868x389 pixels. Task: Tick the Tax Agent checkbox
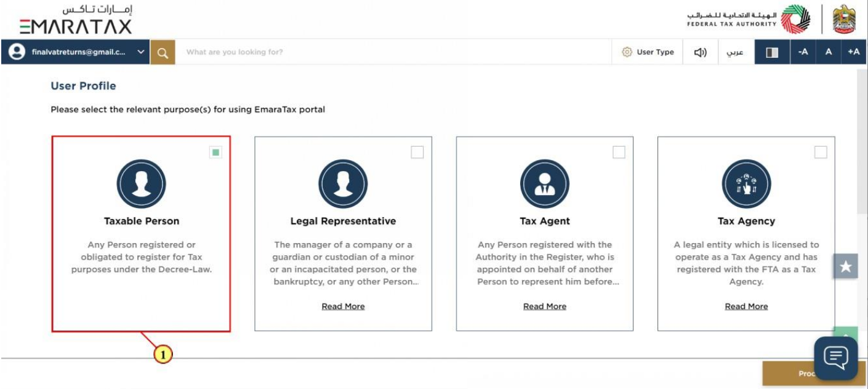pos(619,152)
